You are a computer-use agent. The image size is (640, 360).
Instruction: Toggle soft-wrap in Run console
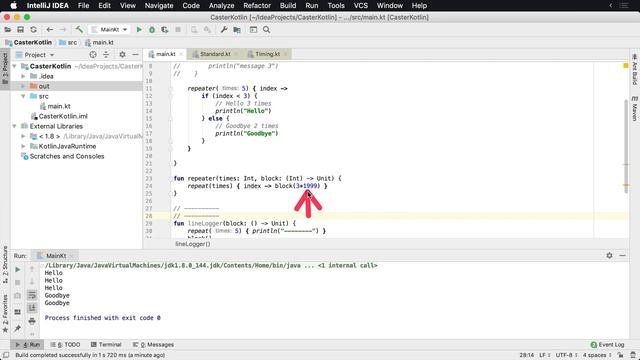[x=32, y=295]
